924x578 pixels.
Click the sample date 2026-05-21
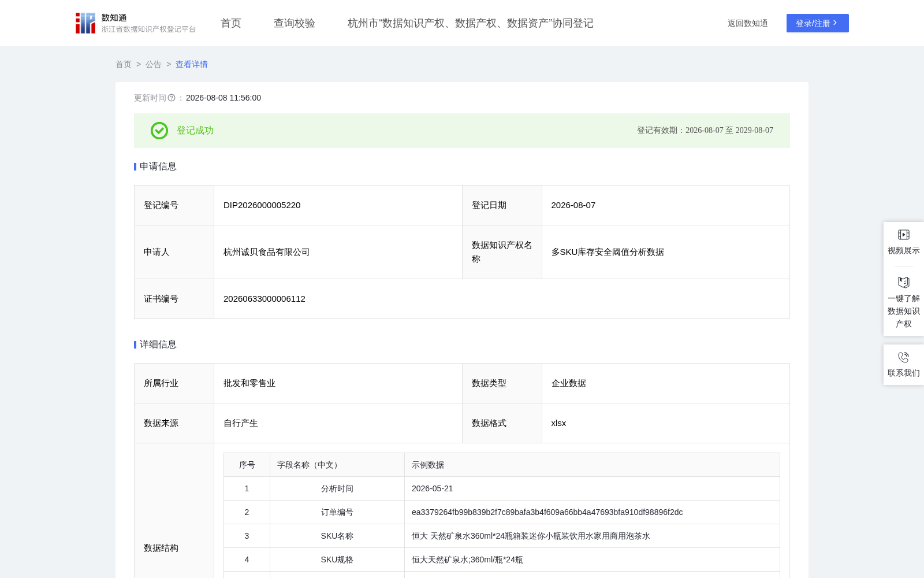coord(433,488)
